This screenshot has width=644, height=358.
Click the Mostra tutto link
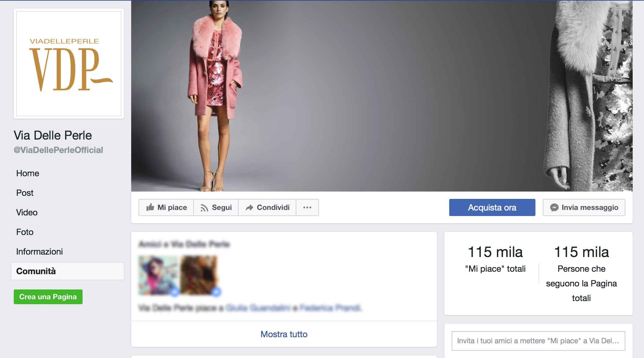[x=284, y=334]
